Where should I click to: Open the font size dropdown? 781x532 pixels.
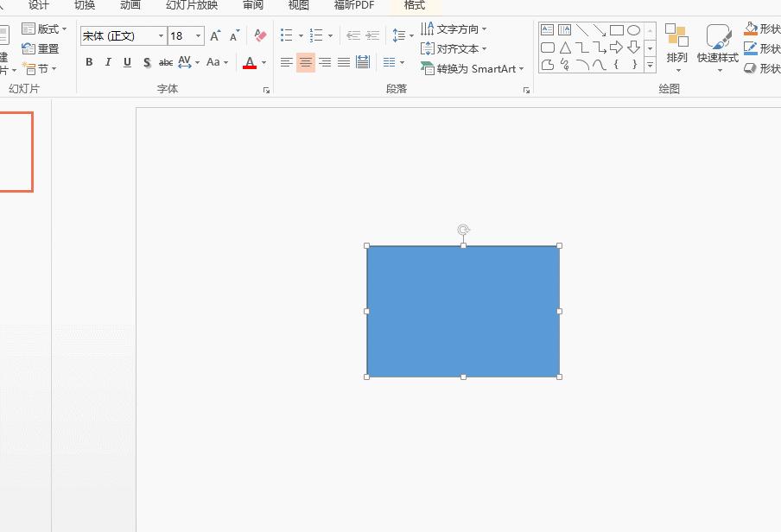(x=198, y=35)
